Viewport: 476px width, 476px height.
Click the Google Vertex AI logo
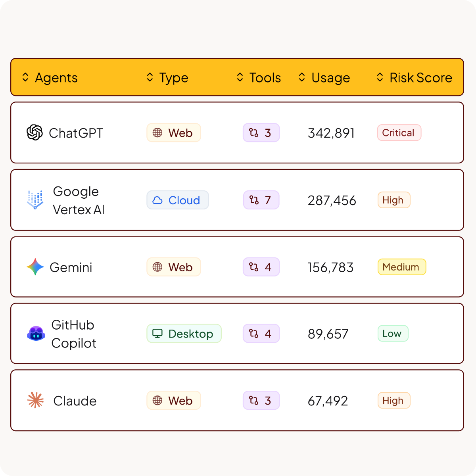point(35,200)
